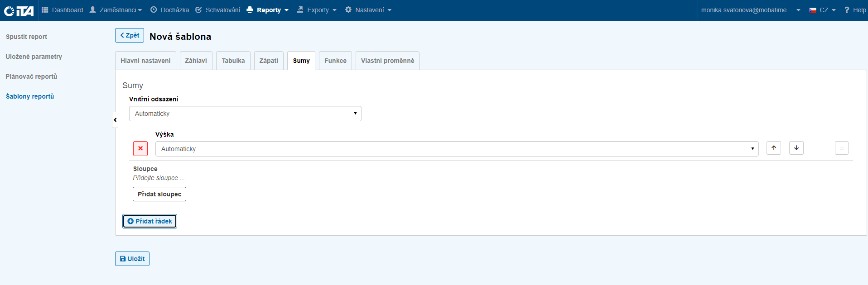
Task: Delete the row with the red X button
Action: [x=140, y=148]
